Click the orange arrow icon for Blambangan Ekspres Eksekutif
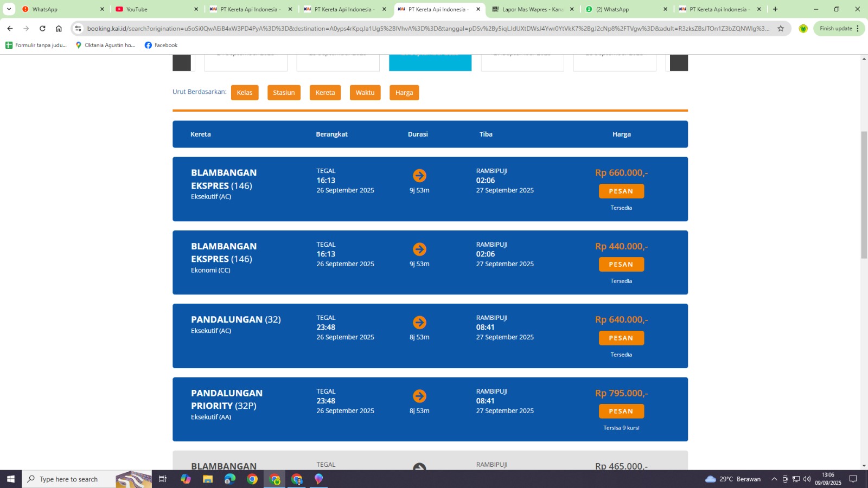Viewport: 868px width, 488px height. [419, 176]
